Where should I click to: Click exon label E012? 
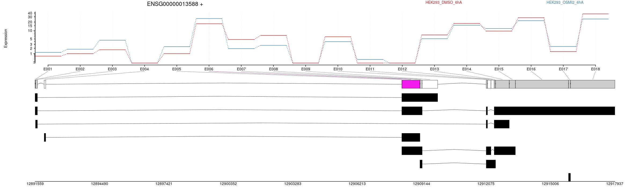(x=402, y=69)
